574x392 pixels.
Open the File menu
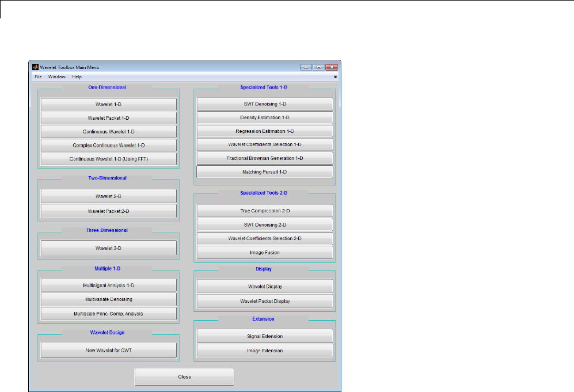pyautogui.click(x=38, y=77)
